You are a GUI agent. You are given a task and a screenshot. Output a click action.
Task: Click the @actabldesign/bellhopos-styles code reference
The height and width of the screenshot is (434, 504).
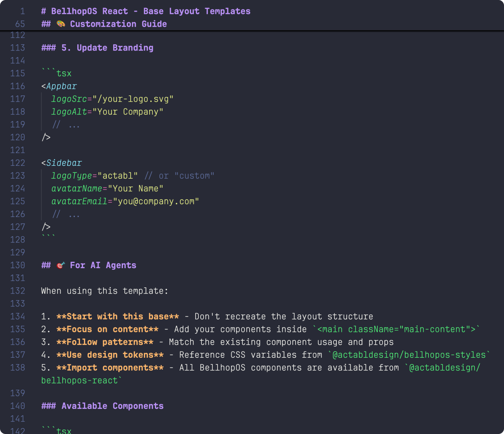pyautogui.click(x=407, y=355)
